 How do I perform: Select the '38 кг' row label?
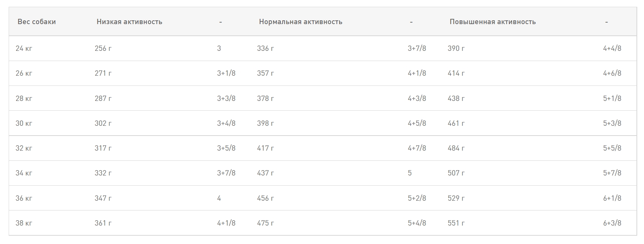(24, 223)
